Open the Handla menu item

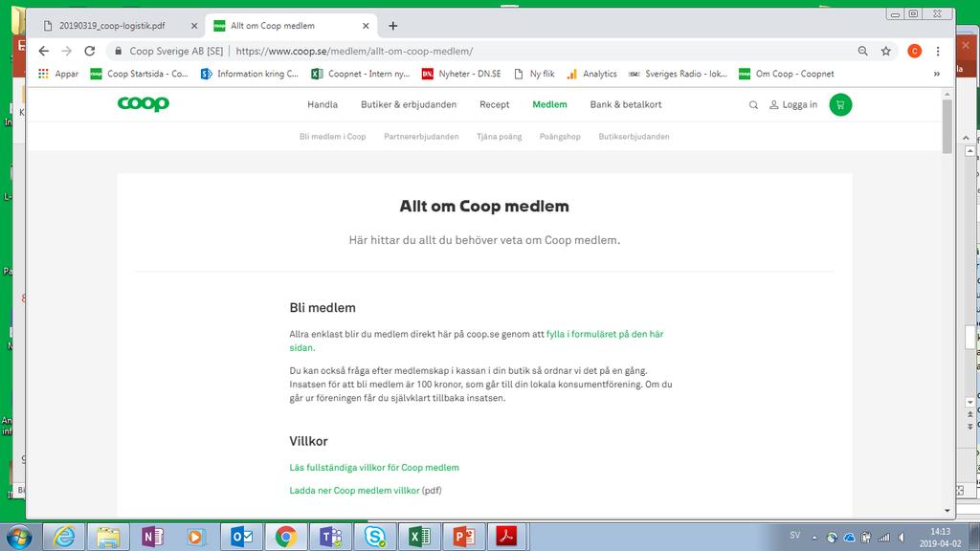click(323, 104)
